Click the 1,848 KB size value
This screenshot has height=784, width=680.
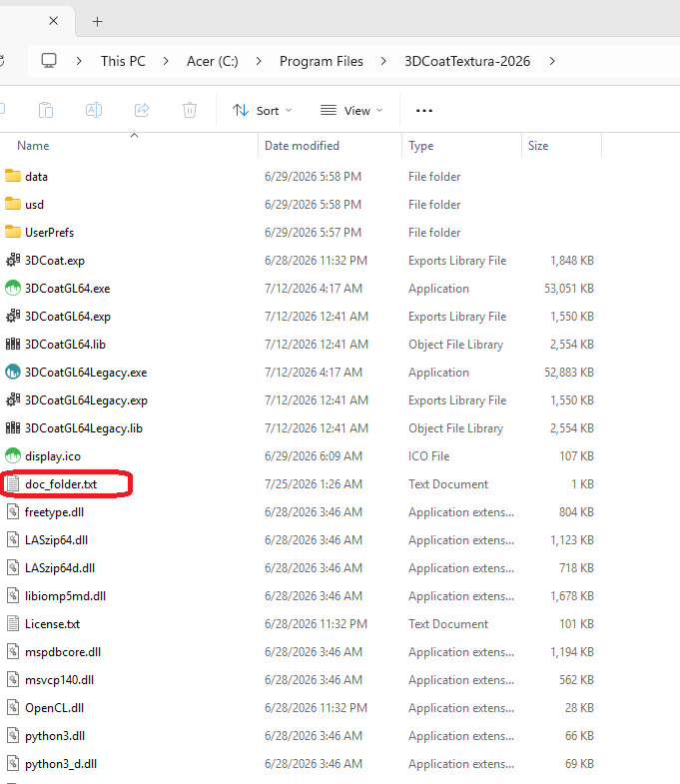pos(572,261)
